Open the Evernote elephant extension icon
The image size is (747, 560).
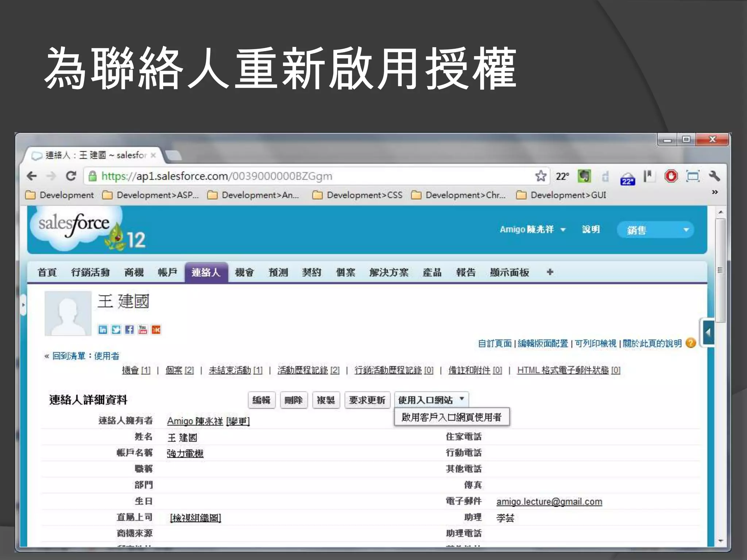coord(584,176)
